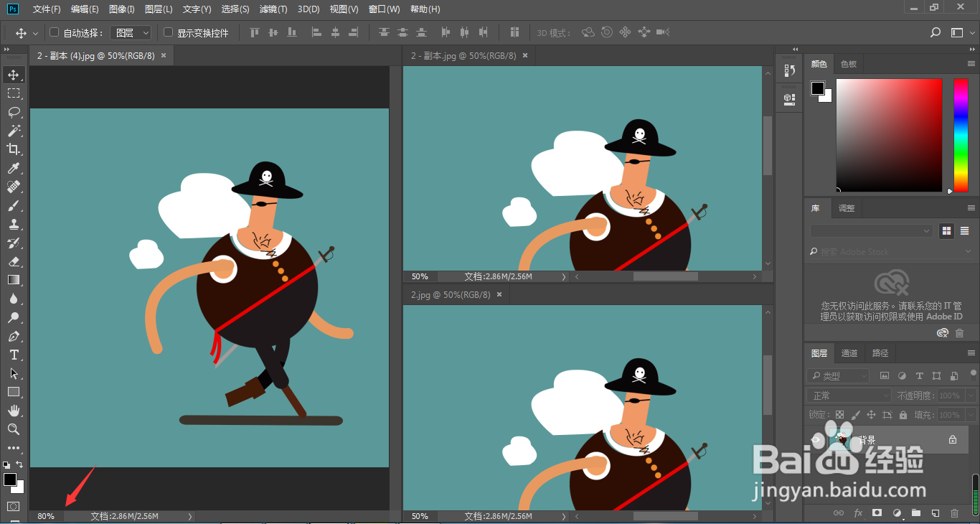
Task: Select the Rectangular Marquee tool
Action: [x=14, y=93]
